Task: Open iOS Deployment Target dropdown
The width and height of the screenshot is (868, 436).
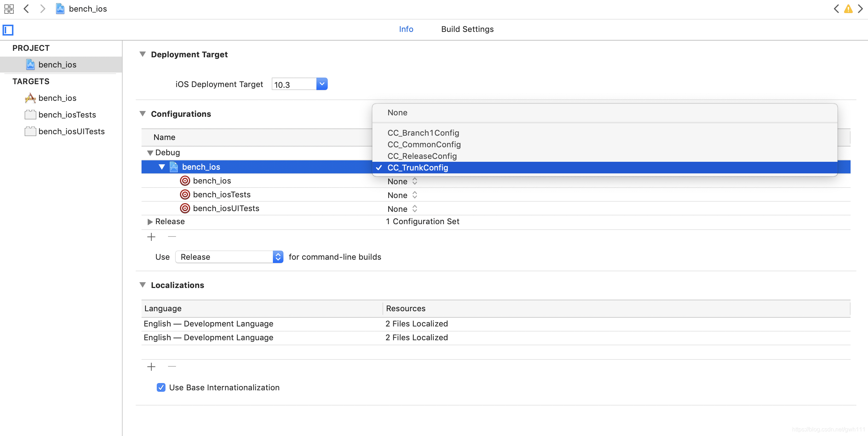Action: pyautogui.click(x=322, y=84)
